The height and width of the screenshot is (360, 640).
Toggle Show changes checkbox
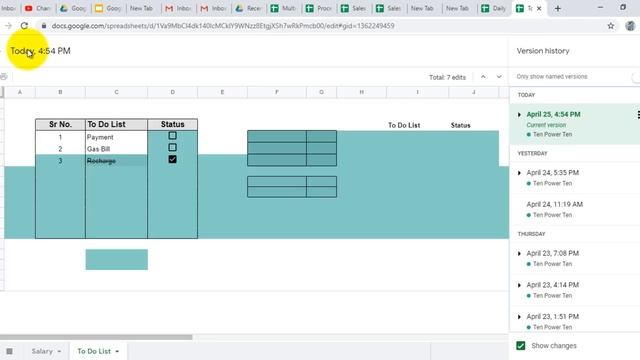[x=521, y=346]
